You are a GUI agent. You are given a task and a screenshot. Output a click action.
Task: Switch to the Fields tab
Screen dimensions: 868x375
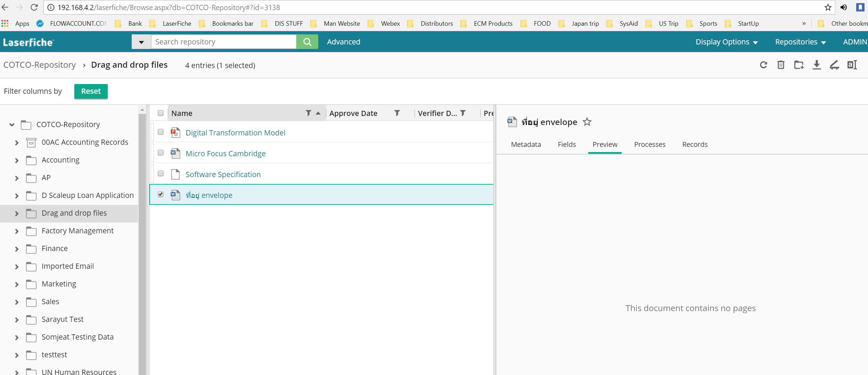(x=567, y=144)
